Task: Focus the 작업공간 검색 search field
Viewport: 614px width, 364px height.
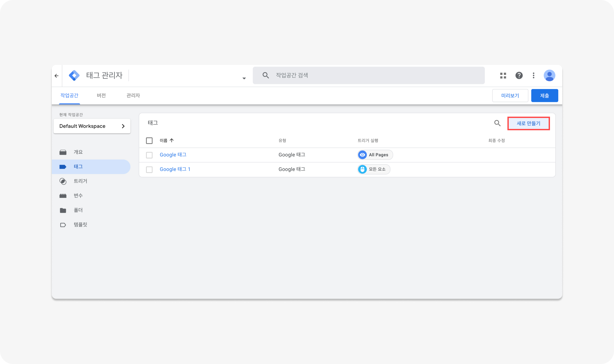Action: (368, 75)
